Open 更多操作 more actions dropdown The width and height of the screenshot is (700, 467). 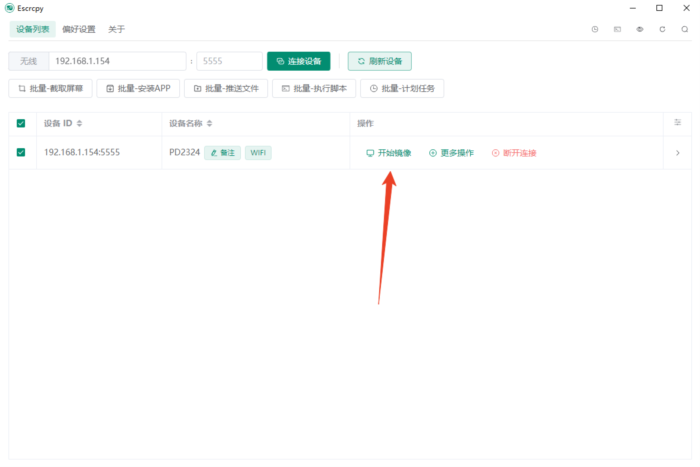click(x=451, y=153)
